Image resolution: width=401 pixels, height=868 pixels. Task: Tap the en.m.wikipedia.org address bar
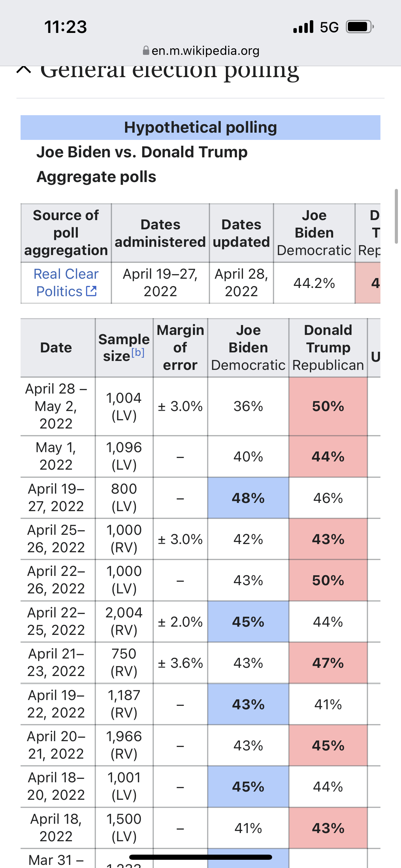coord(205,51)
